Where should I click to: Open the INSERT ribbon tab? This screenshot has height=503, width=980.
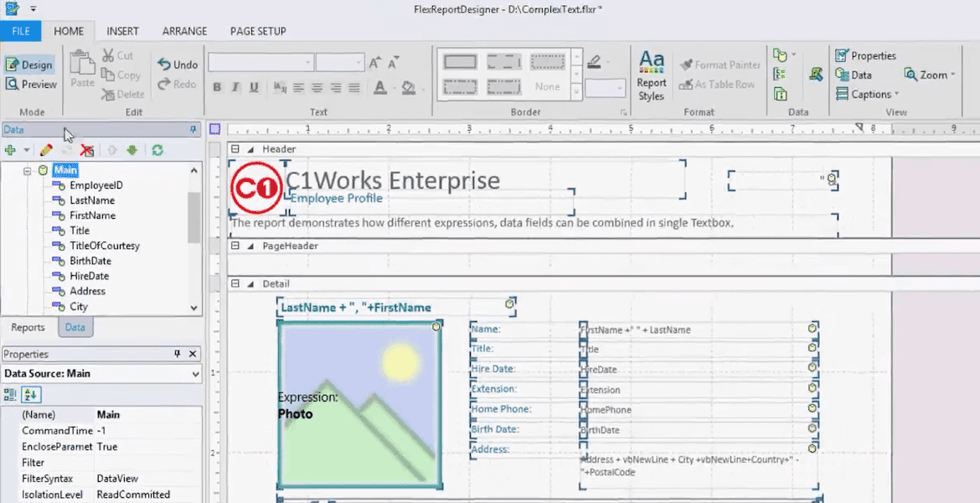pyautogui.click(x=122, y=31)
